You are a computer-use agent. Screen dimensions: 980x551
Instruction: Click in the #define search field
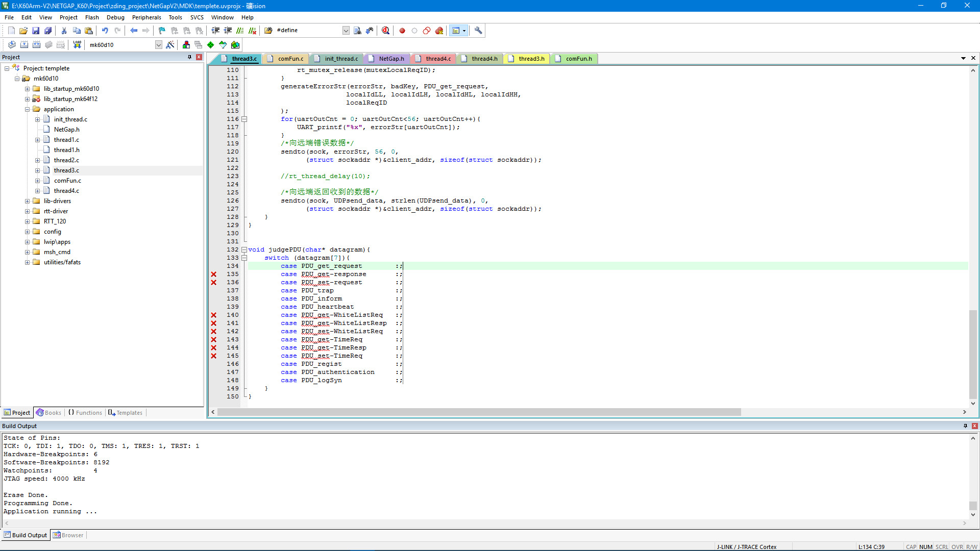click(308, 31)
